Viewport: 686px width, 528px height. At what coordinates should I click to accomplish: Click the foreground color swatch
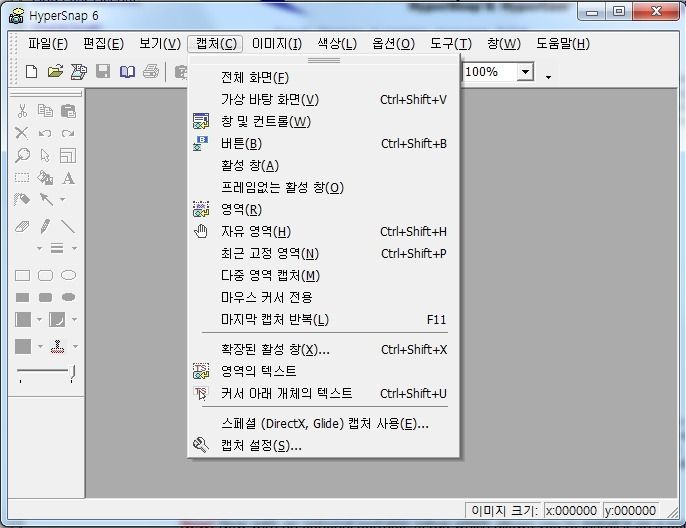tap(23, 319)
